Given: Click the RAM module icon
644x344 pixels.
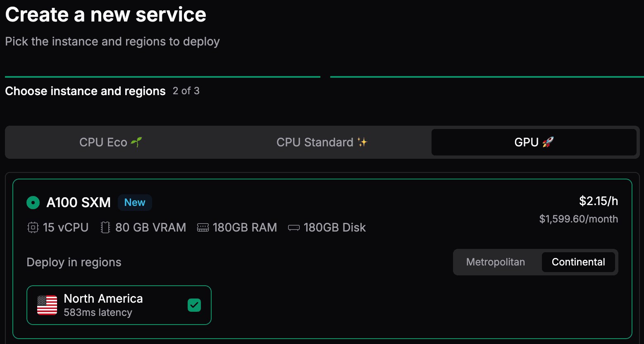Looking at the screenshot, I should tap(203, 227).
